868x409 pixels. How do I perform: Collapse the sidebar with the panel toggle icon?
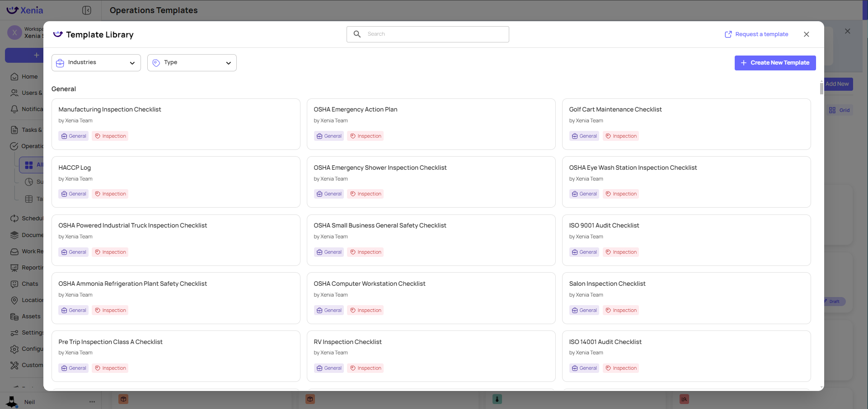tap(87, 10)
